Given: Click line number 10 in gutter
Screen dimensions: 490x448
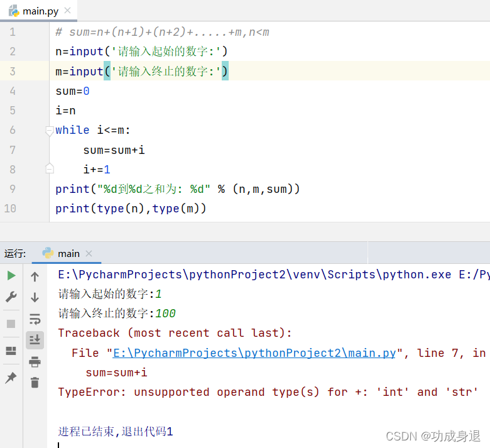Looking at the screenshot, I should [10, 209].
